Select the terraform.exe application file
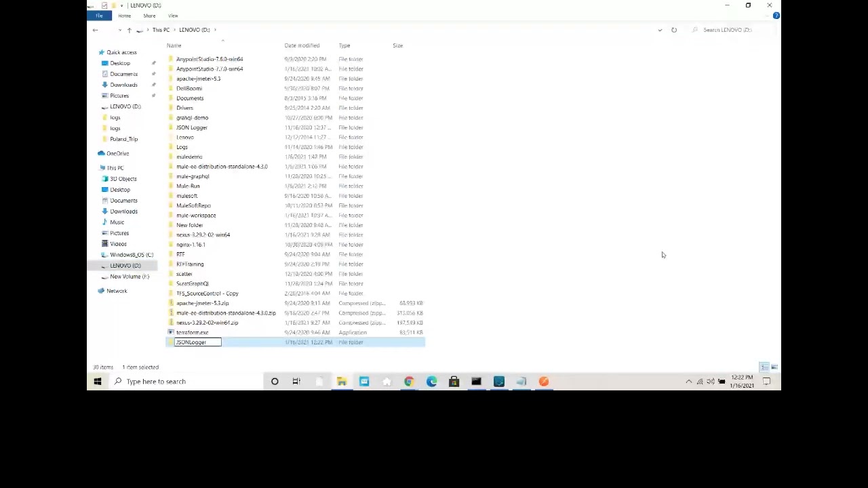Screen dimensions: 868x488 193,333
